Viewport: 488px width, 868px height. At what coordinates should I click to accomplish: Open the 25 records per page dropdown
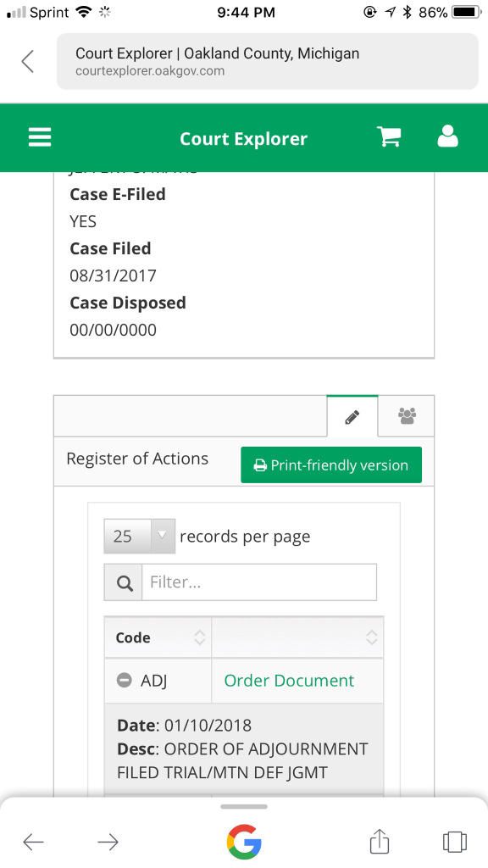pyautogui.click(x=140, y=536)
